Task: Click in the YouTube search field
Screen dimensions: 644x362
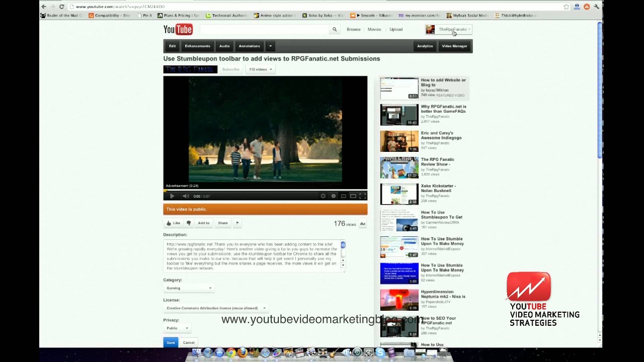Action: point(264,30)
